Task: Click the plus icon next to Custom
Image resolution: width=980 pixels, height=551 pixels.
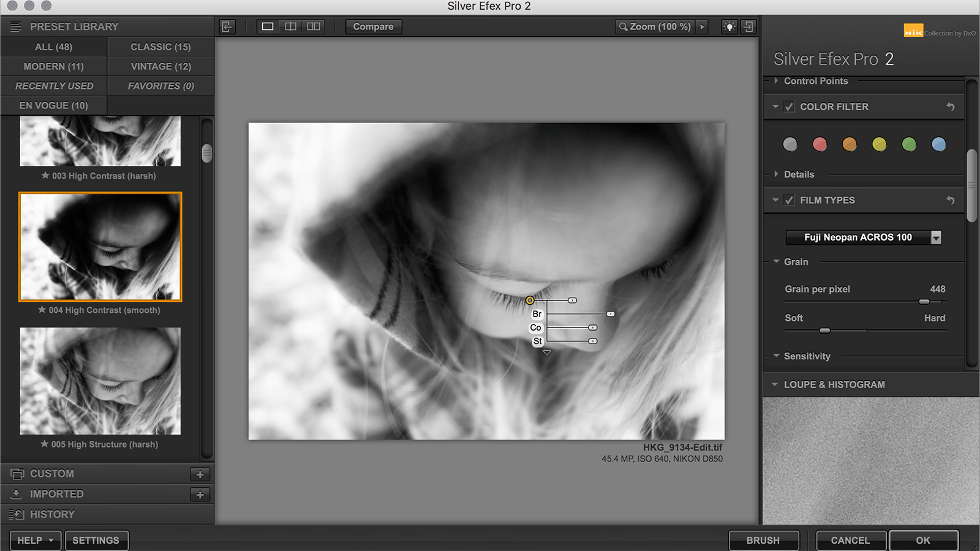Action: pos(200,474)
